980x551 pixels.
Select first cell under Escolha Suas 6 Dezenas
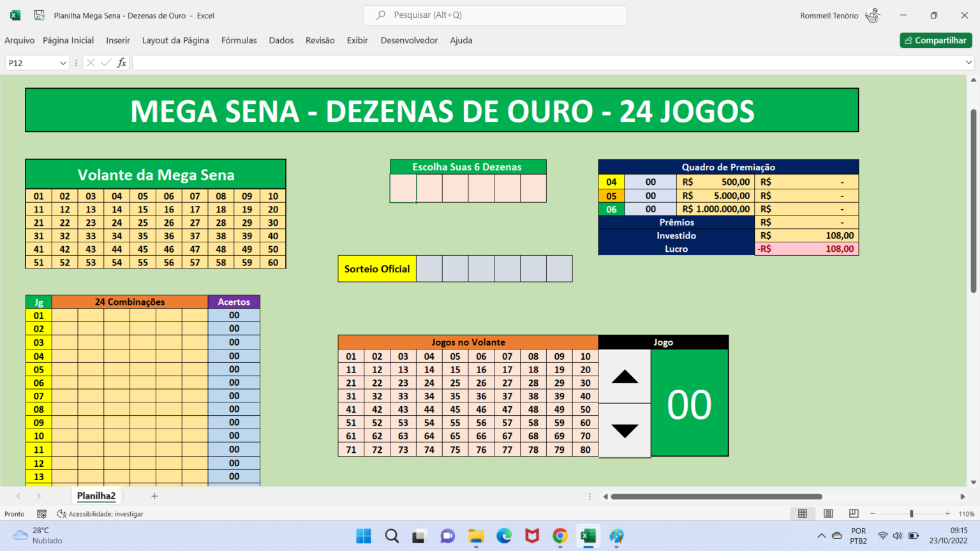click(403, 188)
